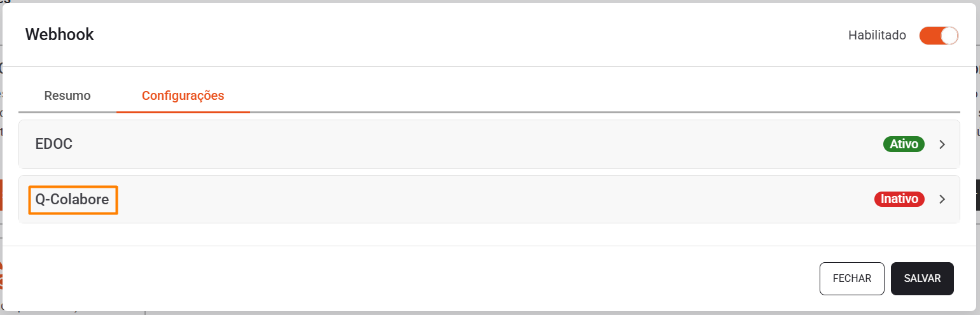
Task: Click the Habilitado label text
Action: click(x=877, y=36)
